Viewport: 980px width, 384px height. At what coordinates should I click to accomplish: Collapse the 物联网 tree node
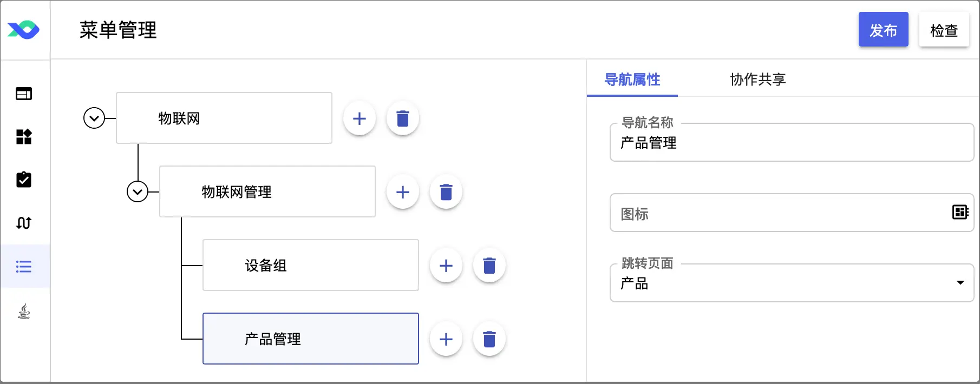click(94, 118)
